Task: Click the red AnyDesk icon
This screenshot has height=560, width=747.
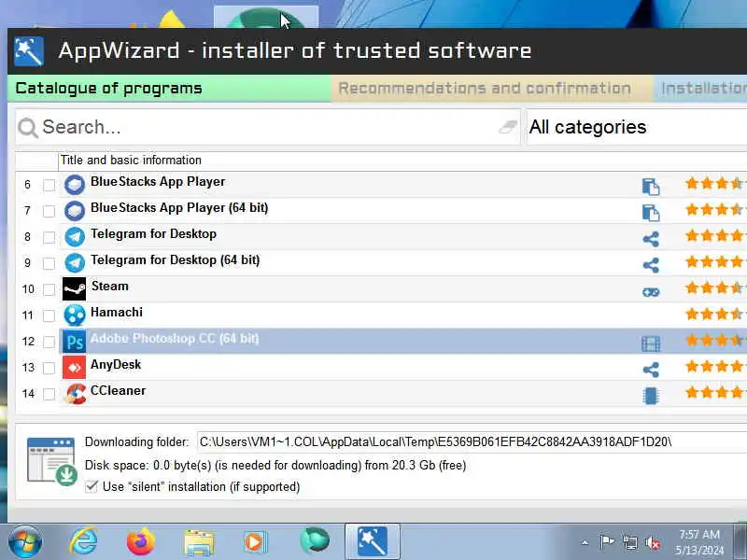Action: pyautogui.click(x=75, y=368)
